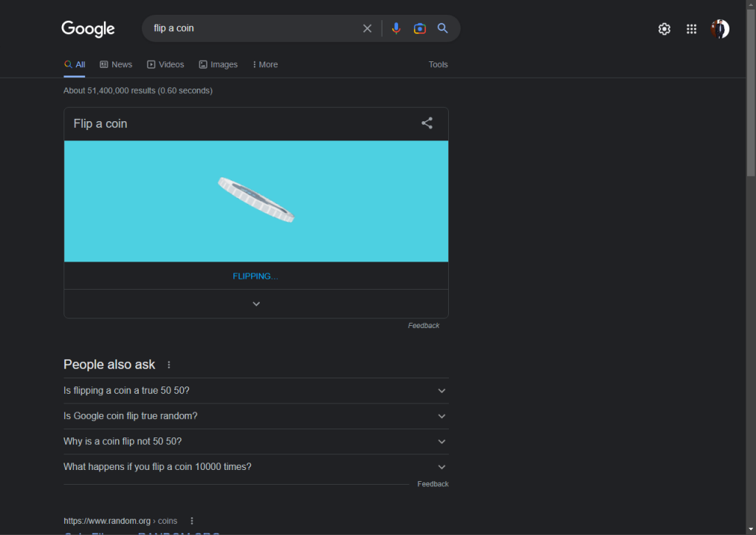Open the Google apps grid
The image size is (756, 535).
point(691,29)
